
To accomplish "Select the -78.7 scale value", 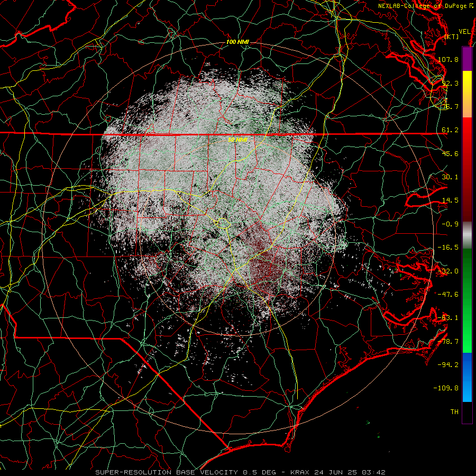I will [448, 342].
